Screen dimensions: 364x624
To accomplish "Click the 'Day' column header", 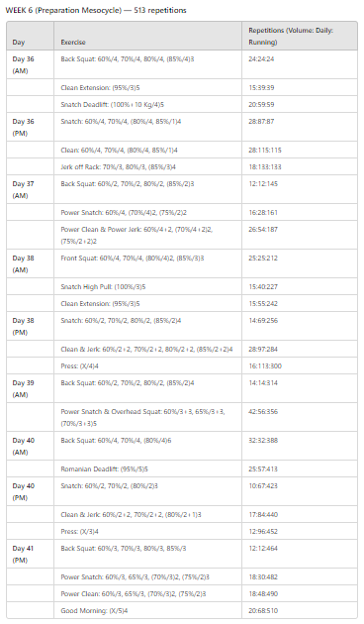I will pyautogui.click(x=31, y=36).
